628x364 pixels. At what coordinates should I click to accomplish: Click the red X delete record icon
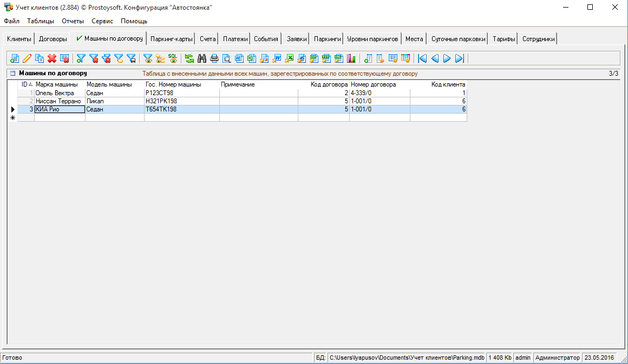pos(52,58)
